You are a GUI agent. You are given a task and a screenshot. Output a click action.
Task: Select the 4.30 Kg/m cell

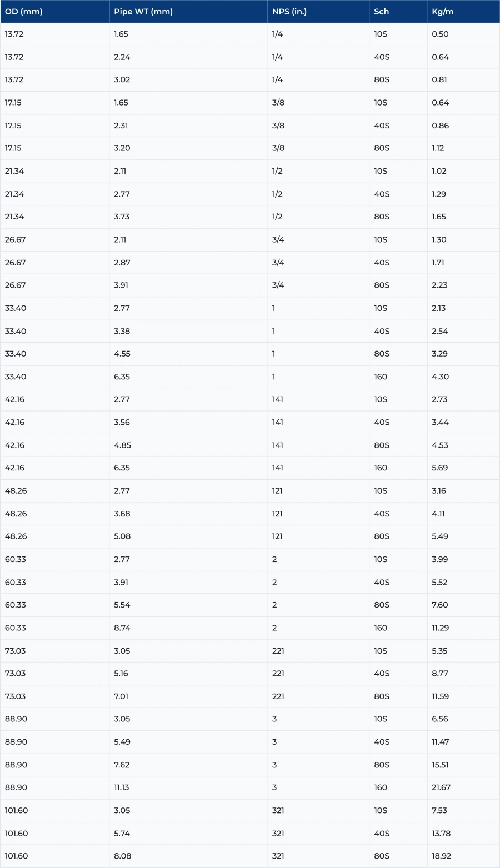[x=440, y=377]
